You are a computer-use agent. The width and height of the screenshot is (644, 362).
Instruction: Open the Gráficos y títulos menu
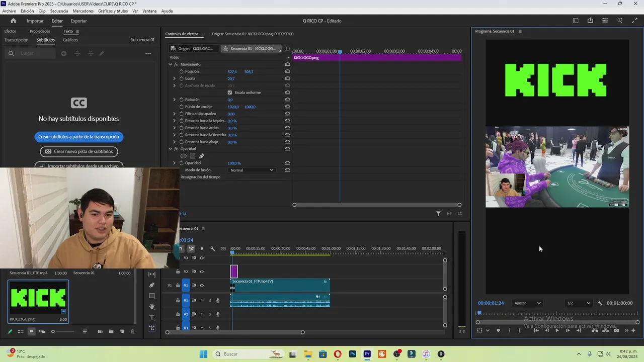[x=113, y=11]
